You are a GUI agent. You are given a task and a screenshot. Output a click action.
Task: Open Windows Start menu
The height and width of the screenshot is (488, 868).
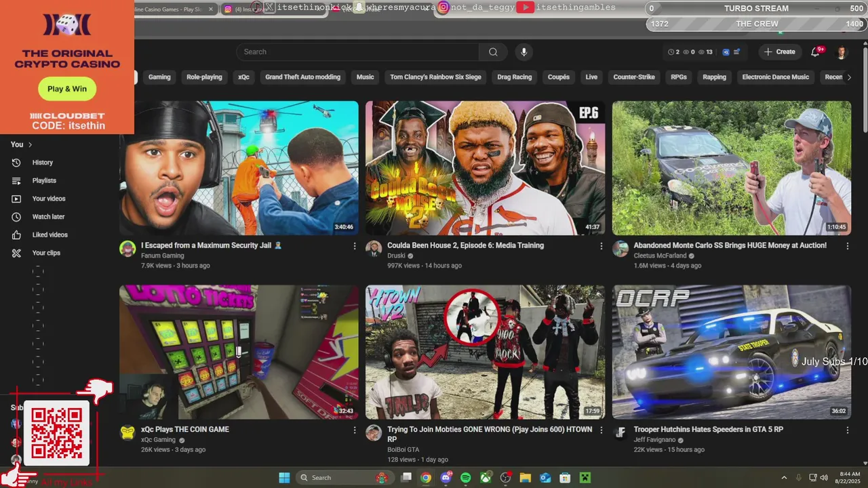tap(284, 478)
